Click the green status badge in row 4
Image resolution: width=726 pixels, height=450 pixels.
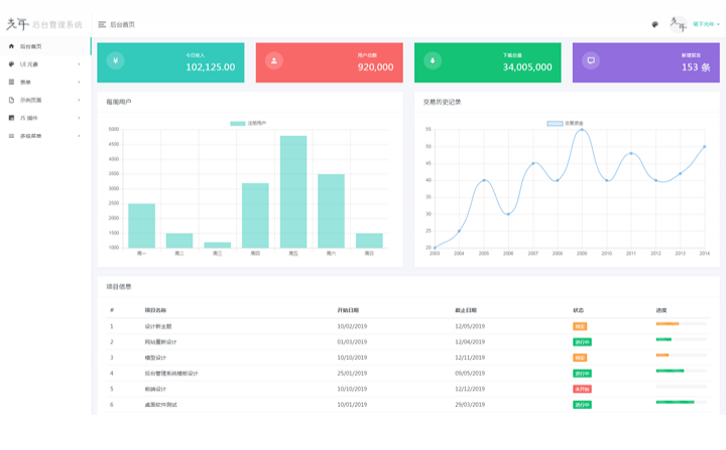coord(582,373)
